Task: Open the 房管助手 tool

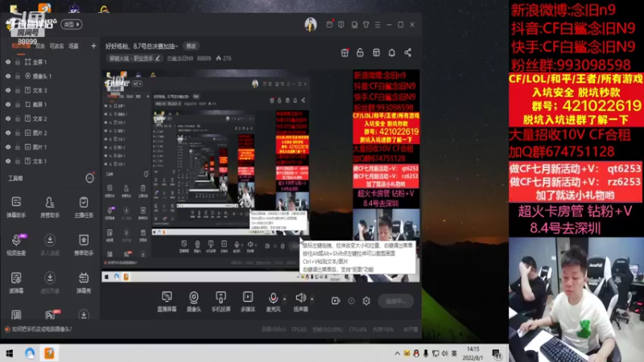Action: tap(50, 207)
